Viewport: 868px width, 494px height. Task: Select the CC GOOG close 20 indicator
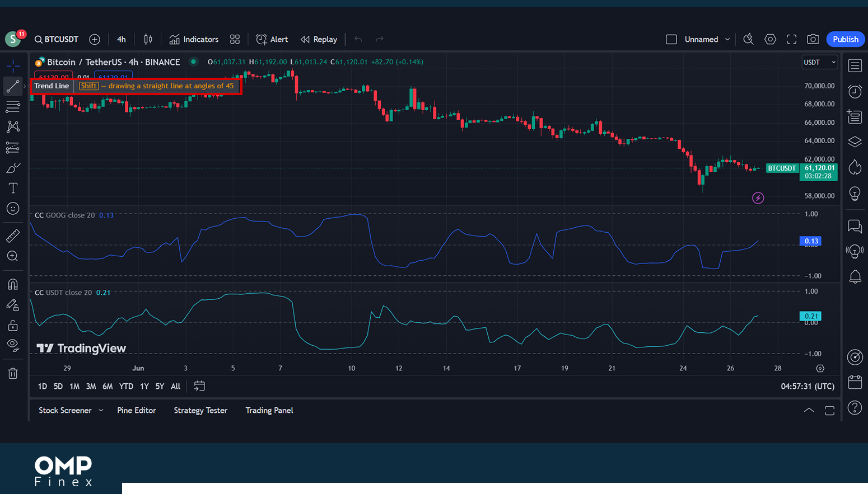tap(65, 215)
